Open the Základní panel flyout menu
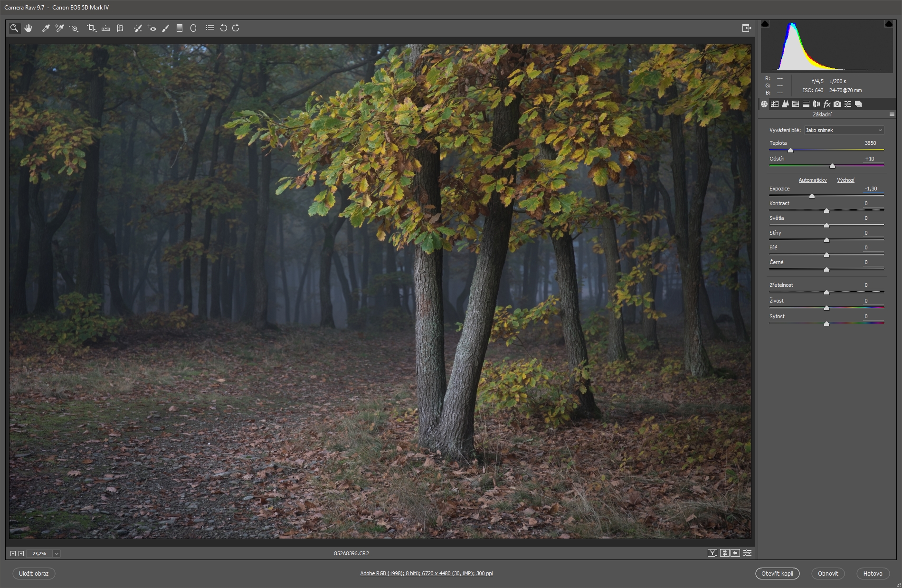 click(892, 114)
